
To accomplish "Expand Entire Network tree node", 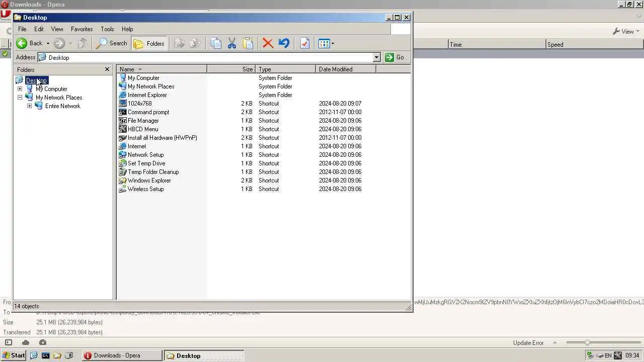I will pos(29,106).
